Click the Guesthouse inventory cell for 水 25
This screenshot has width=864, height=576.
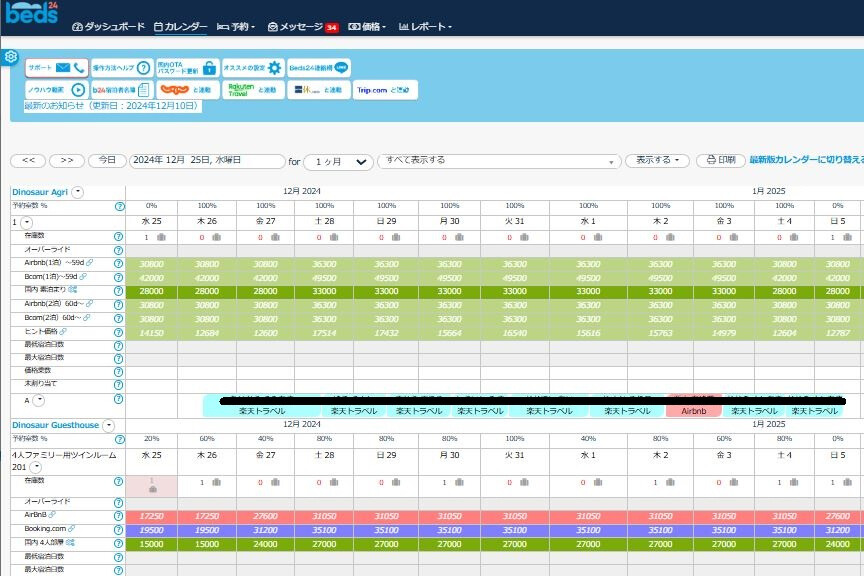(x=152, y=486)
